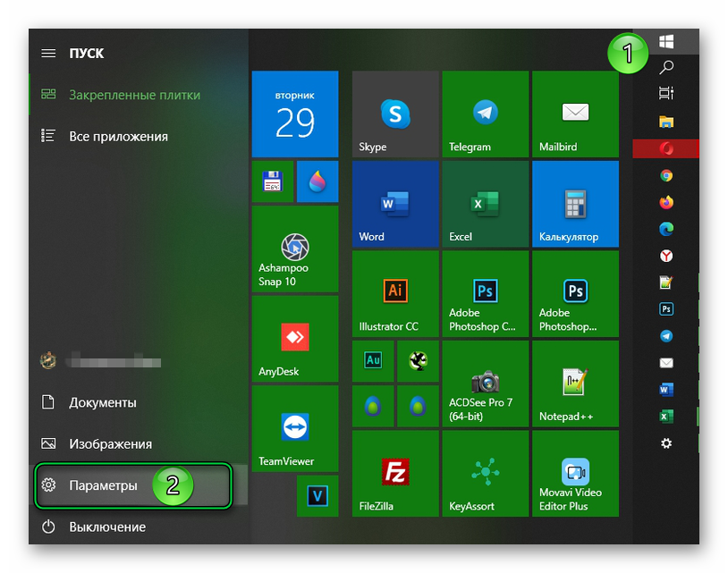728x573 pixels.
Task: Open the TeamViewer tile
Action: click(294, 428)
